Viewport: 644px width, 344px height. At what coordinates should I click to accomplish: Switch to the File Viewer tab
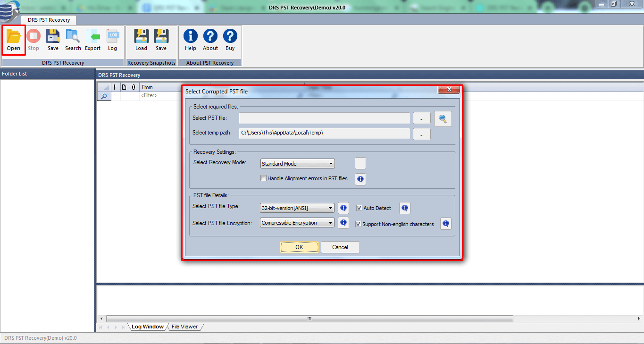tap(184, 327)
